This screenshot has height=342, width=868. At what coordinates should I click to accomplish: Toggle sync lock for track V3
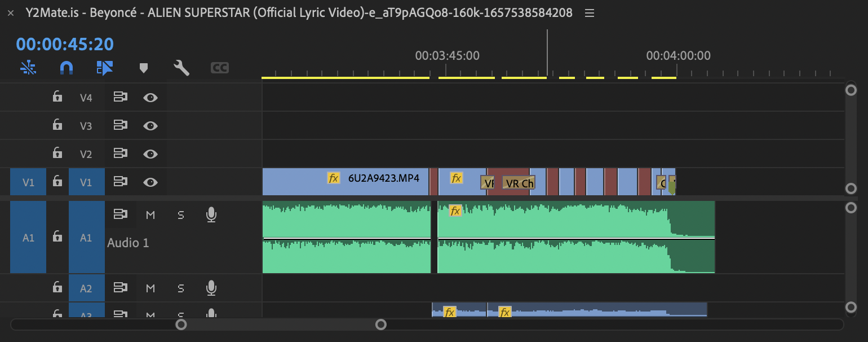pyautogui.click(x=119, y=125)
